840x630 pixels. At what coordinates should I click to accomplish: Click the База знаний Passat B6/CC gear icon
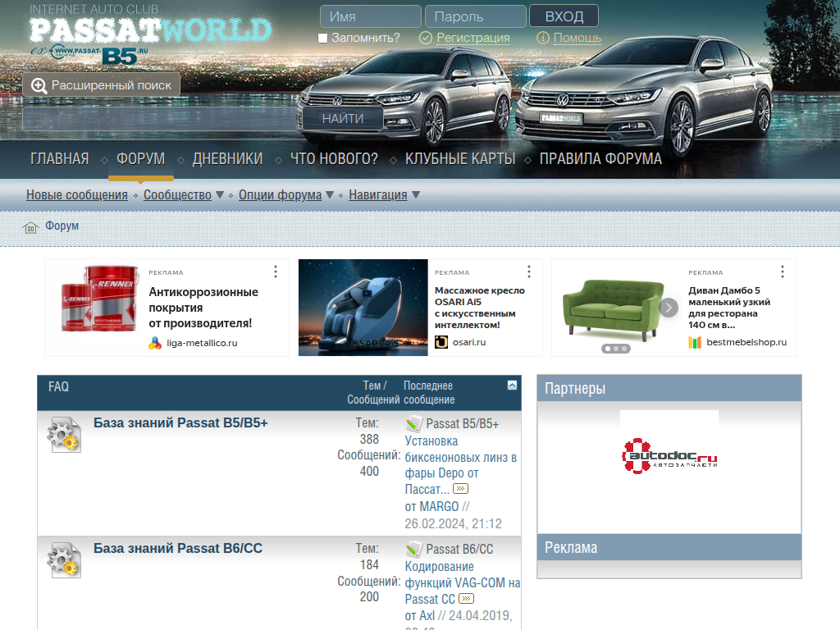click(63, 559)
